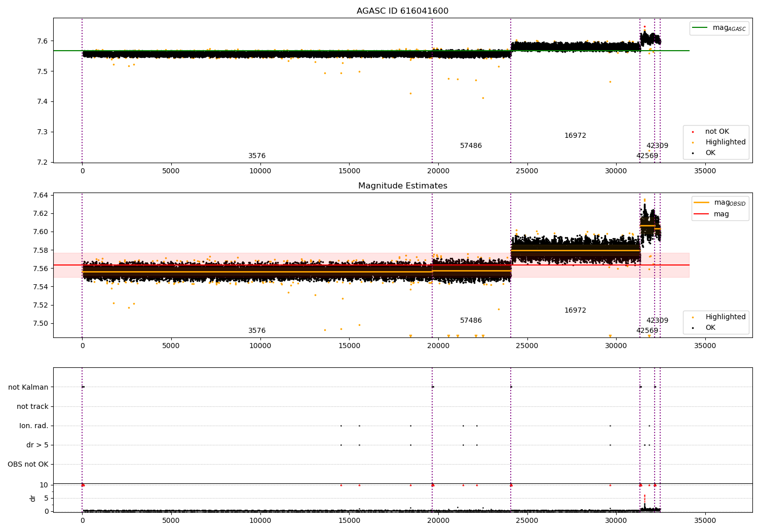This screenshot has width=760, height=532.
Task: Click obsid label 42569 in middle plot
Action: click(x=647, y=331)
